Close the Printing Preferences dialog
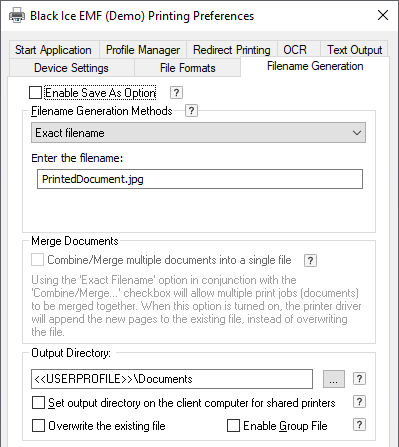Viewport: 399px width, 447px height. (383, 15)
